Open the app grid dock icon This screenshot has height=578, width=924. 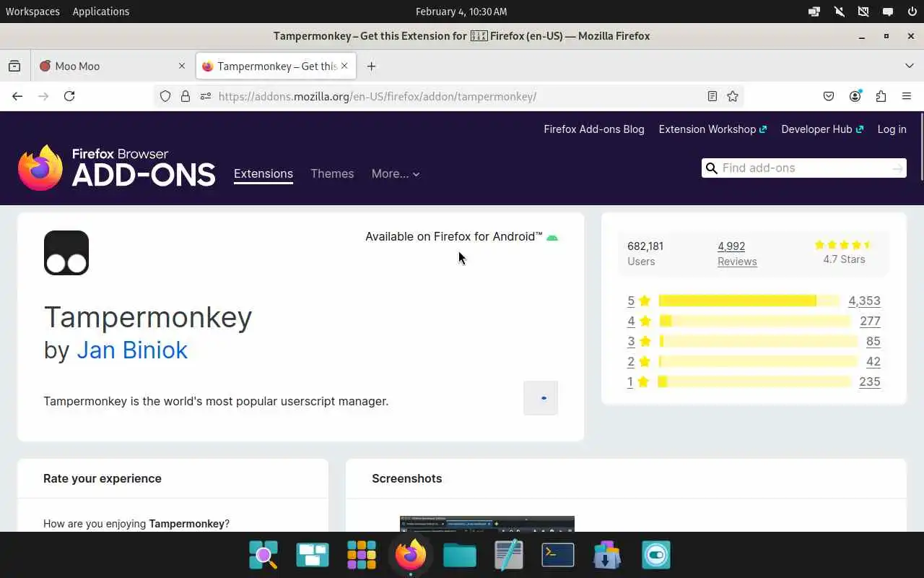click(x=362, y=555)
